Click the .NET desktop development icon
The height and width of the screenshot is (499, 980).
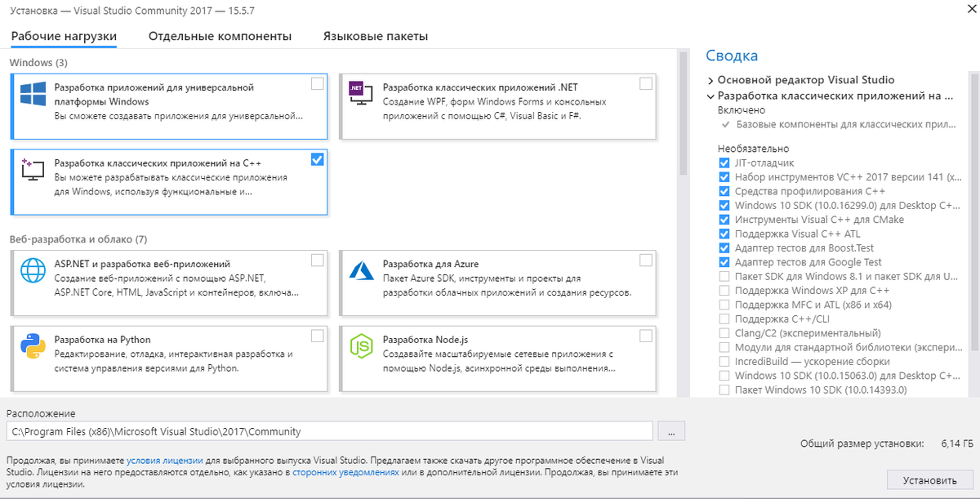tap(361, 93)
